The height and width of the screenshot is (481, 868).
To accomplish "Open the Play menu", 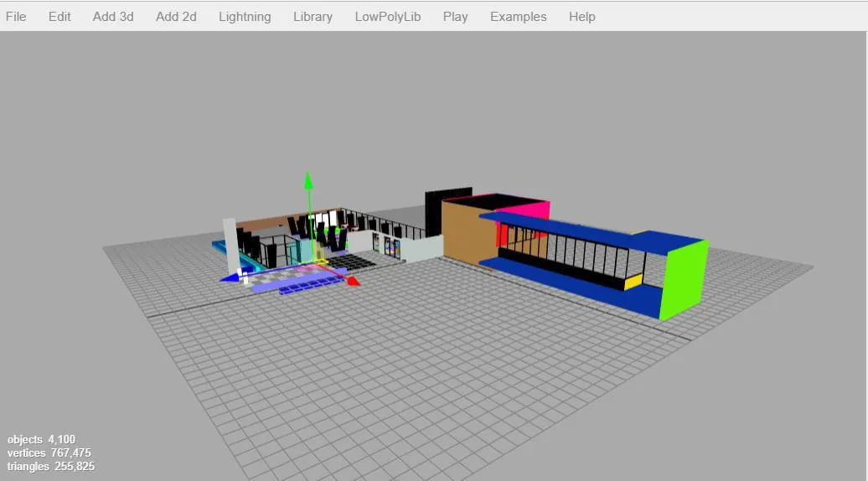I will pos(455,17).
